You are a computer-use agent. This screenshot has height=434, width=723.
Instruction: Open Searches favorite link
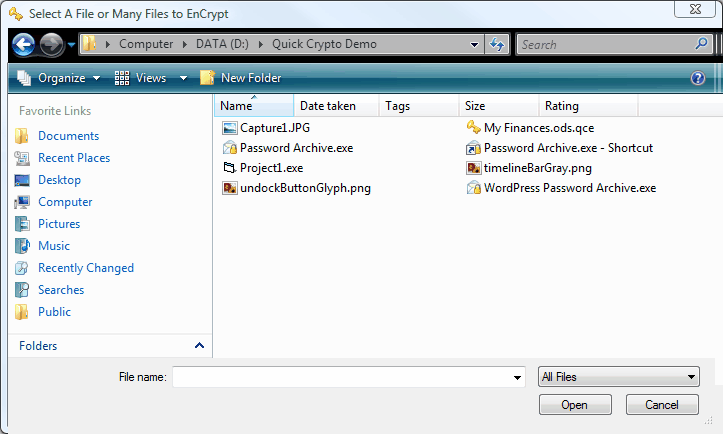tap(61, 290)
